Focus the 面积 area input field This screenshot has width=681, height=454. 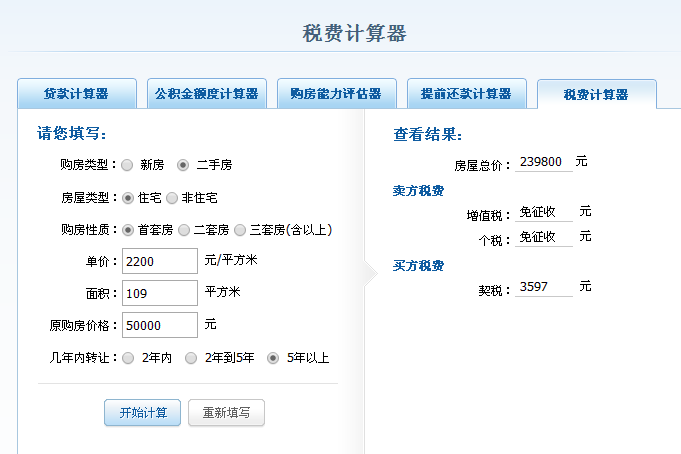point(159,293)
